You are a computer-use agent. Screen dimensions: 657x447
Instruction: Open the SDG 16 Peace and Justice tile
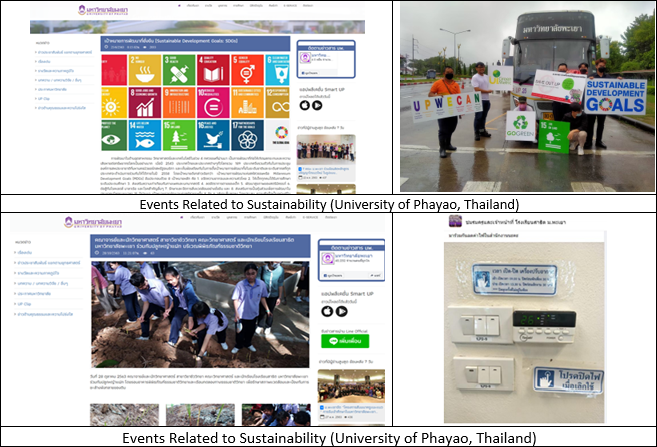213,135
